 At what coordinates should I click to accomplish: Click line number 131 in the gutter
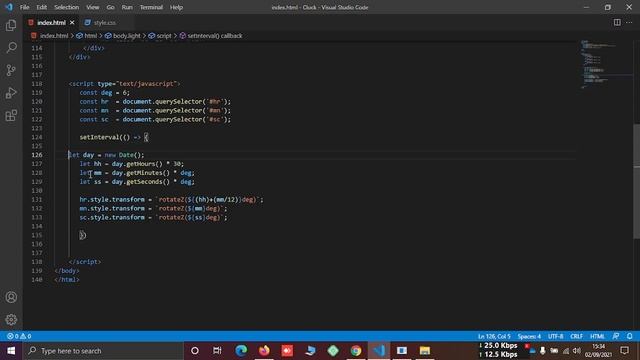pos(37,200)
